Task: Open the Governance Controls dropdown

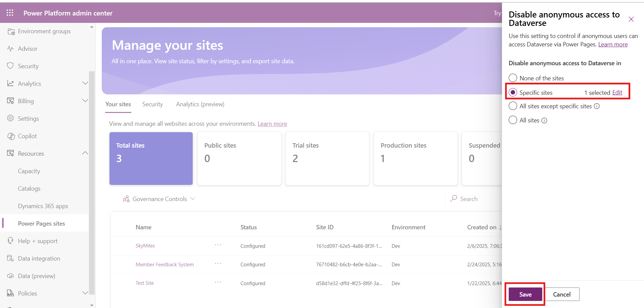Action: (159, 199)
